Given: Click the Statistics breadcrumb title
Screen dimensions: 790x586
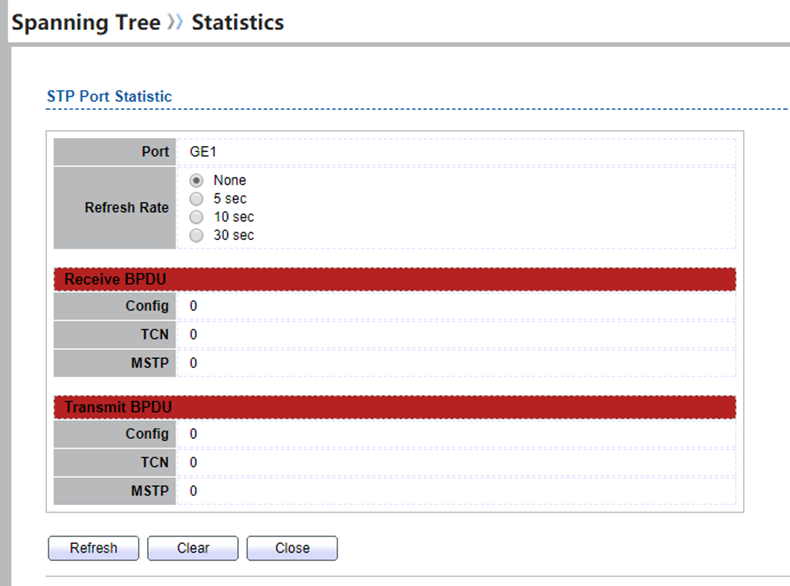Looking at the screenshot, I should [237, 22].
